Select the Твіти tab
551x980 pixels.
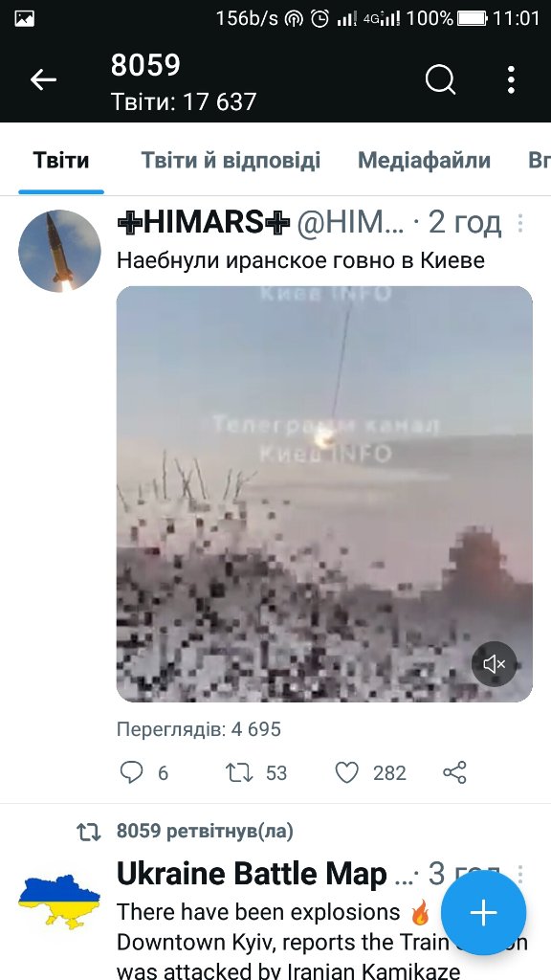[x=61, y=161]
